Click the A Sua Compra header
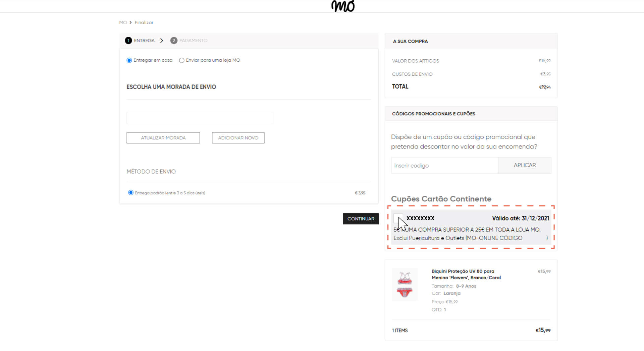 click(410, 41)
